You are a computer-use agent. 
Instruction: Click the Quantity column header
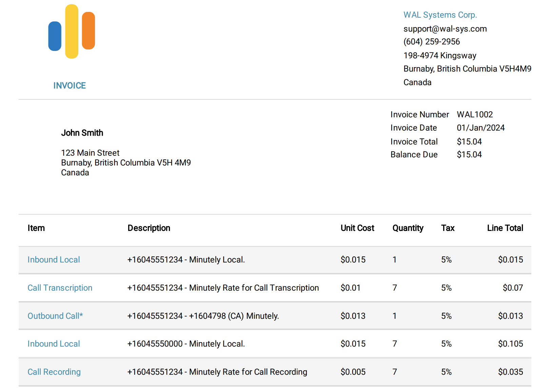408,228
